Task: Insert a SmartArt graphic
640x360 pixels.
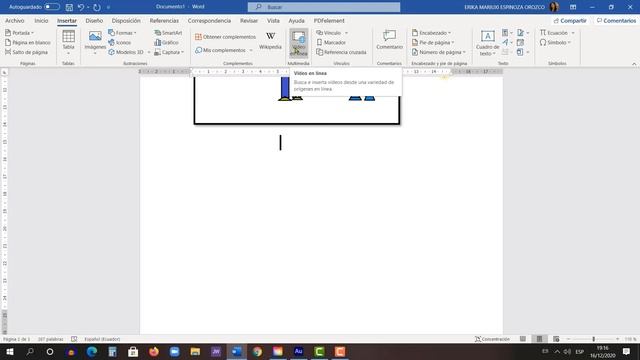Action: pyautogui.click(x=168, y=33)
